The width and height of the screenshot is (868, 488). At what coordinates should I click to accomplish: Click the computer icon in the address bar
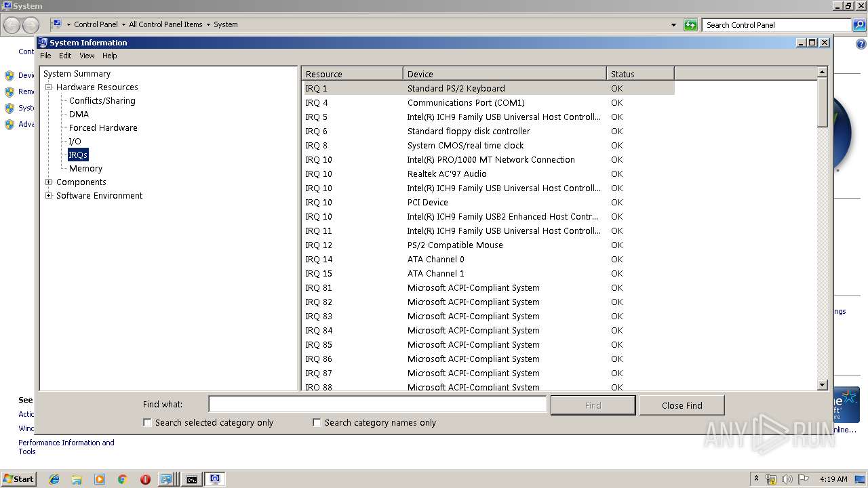(57, 24)
